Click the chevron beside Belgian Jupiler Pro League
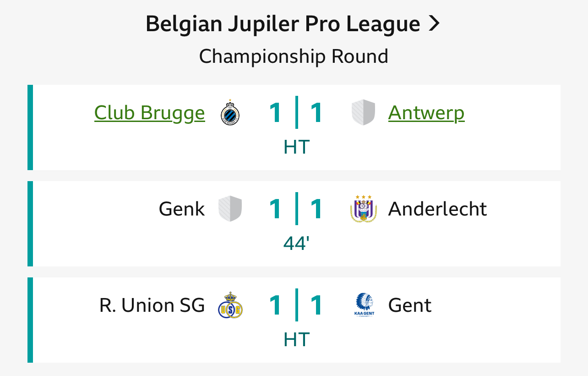The width and height of the screenshot is (588, 376). (x=434, y=24)
